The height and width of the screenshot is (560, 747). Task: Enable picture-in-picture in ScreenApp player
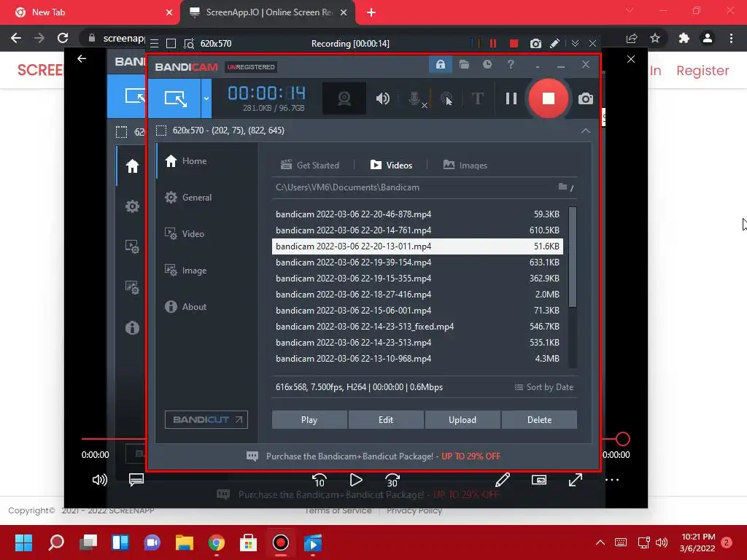(539, 480)
